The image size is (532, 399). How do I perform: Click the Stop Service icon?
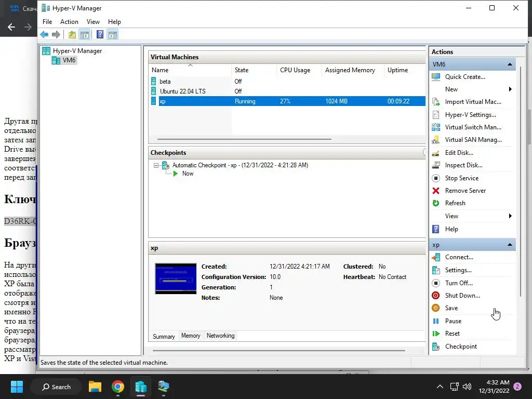(436, 178)
